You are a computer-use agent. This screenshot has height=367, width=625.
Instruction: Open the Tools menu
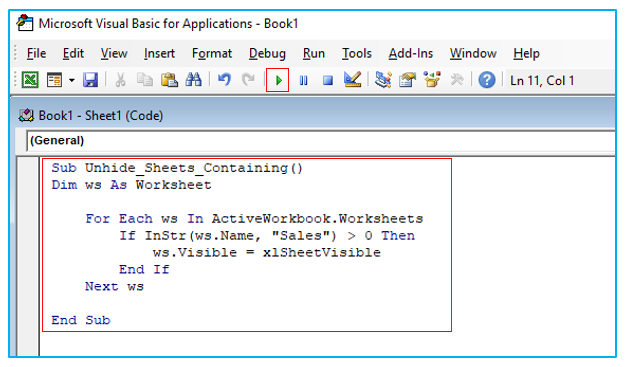(356, 53)
